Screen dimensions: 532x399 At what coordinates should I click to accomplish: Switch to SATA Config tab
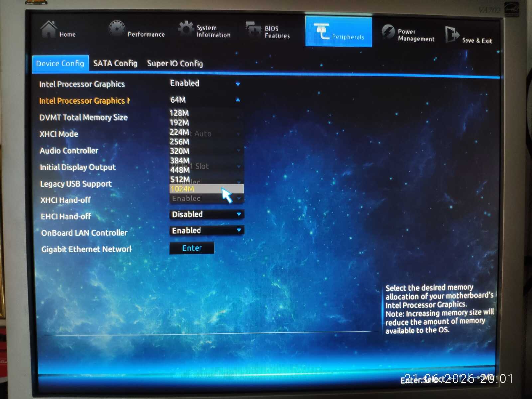[115, 63]
